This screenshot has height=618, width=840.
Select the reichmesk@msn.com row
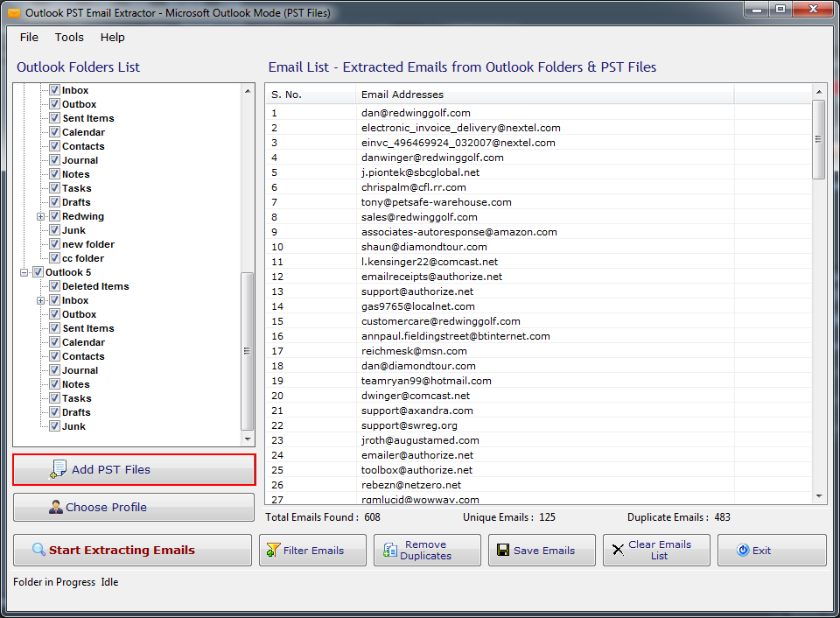click(x=538, y=351)
